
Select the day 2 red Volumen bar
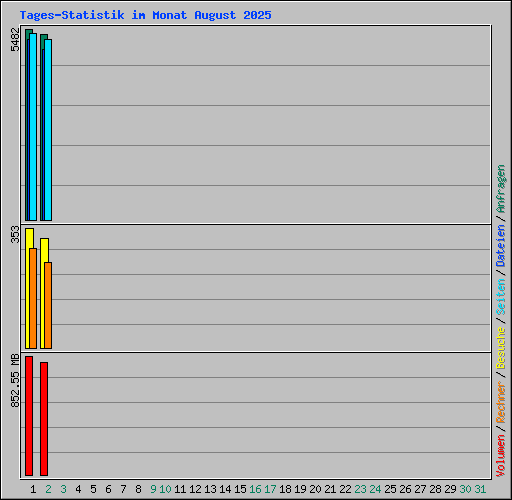click(x=44, y=419)
